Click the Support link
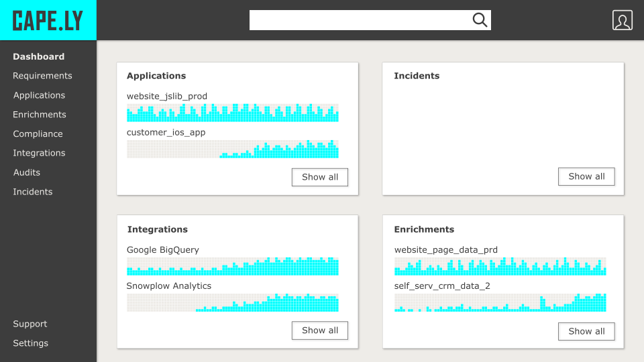Screen dimensions: 644x362 pyautogui.click(x=30, y=324)
